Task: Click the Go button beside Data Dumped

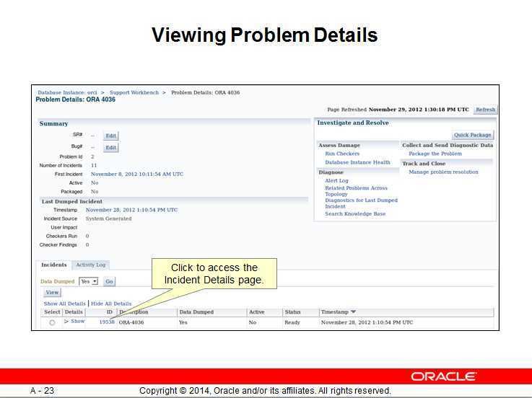Action: [109, 281]
